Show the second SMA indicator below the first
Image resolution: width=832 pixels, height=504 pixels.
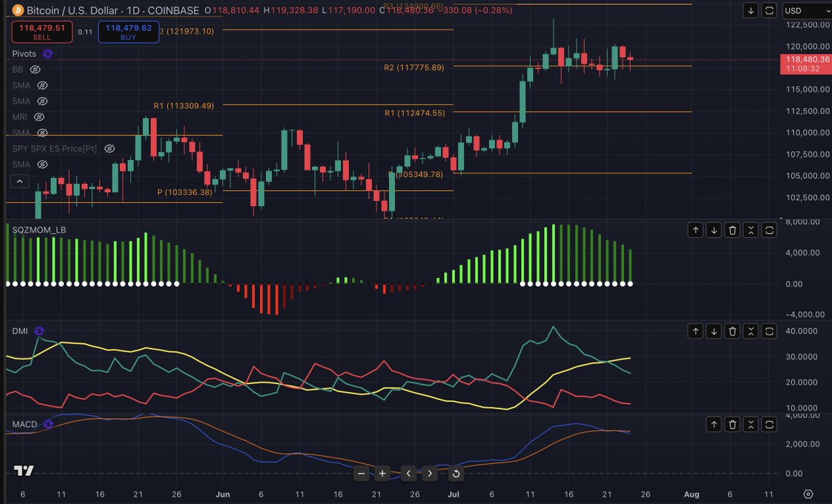click(x=41, y=101)
